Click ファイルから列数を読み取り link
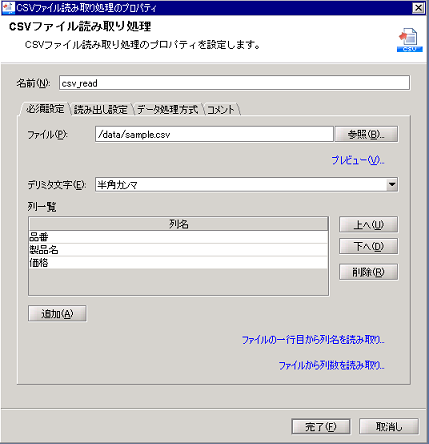The height and width of the screenshot is (444, 429). (x=331, y=366)
